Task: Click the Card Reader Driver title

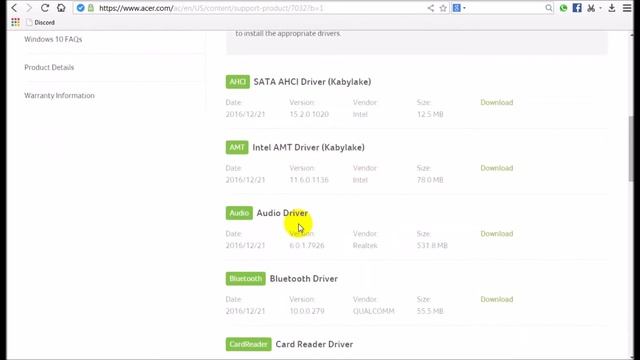Action: pos(314,344)
